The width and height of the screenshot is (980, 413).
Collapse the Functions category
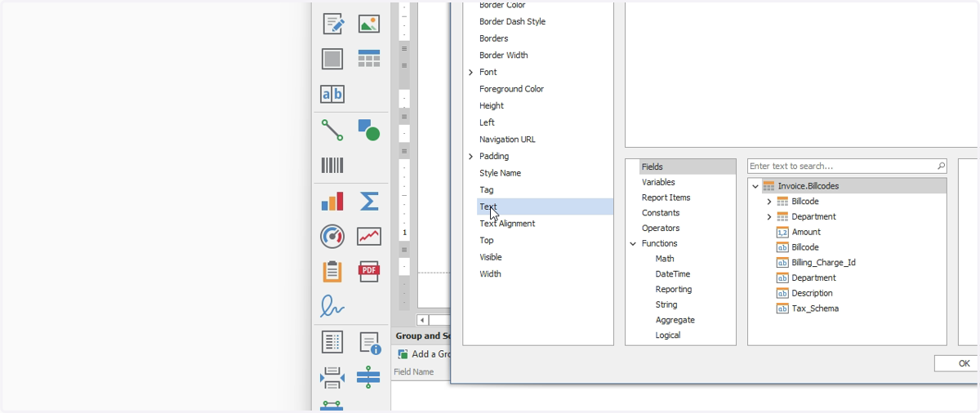[x=633, y=243]
